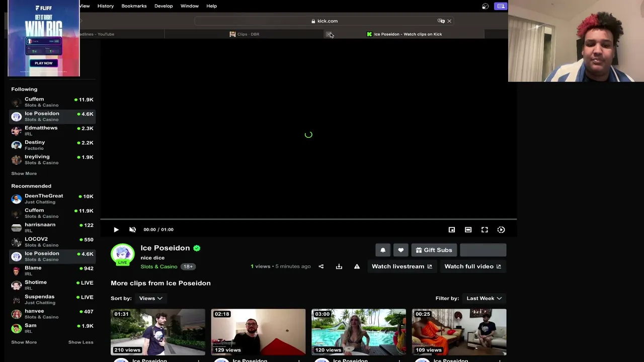Open the Watch livestream link
644x362 pixels.
click(x=401, y=266)
